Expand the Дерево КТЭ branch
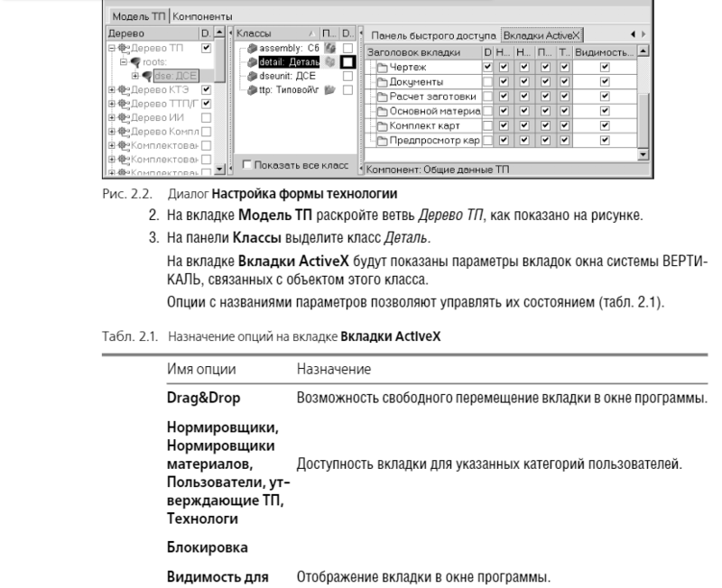The height and width of the screenshot is (588, 722). pyautogui.click(x=112, y=90)
